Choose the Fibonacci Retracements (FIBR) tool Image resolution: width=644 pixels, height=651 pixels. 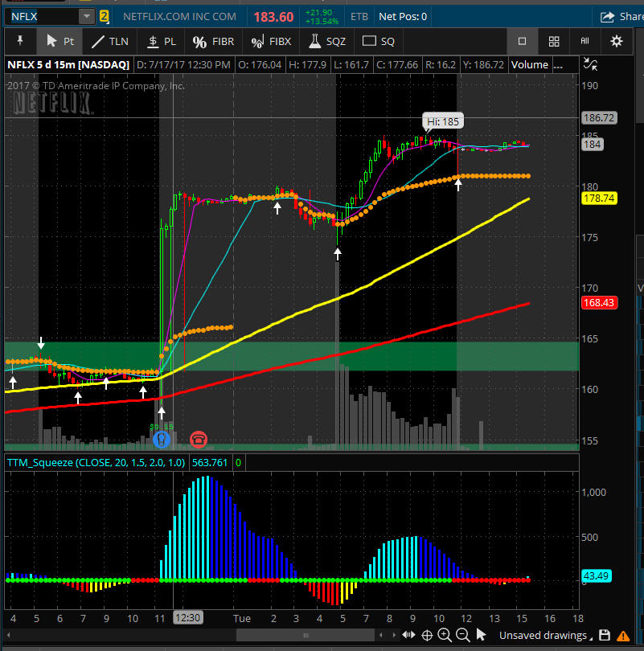coord(212,41)
